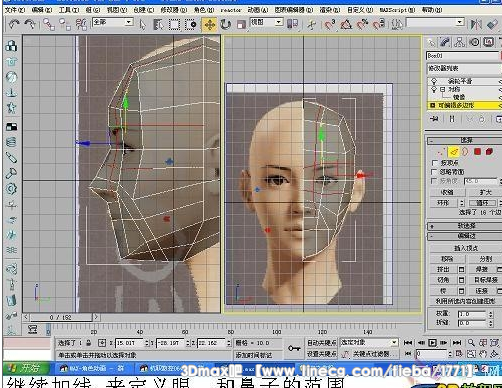Switch to the Hierarchy command panel tab
This screenshot has height=388, width=502.
[459, 42]
